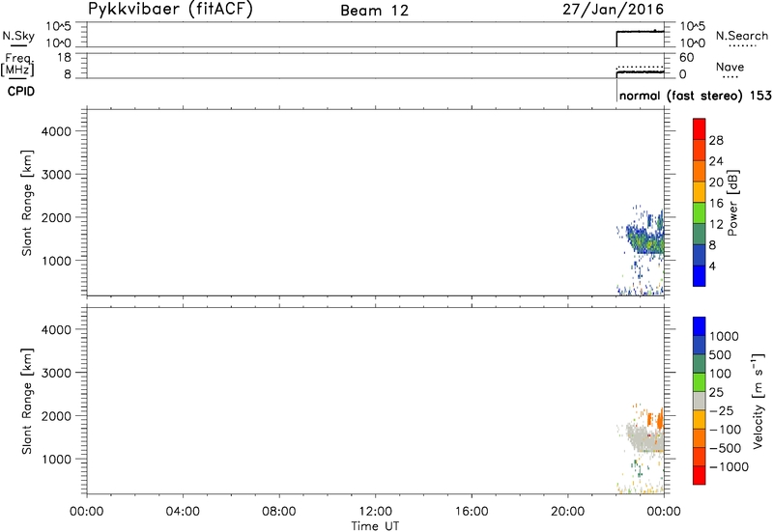Click the date '27/Jan/2016'
The width and height of the screenshot is (773, 532).
coord(614,10)
